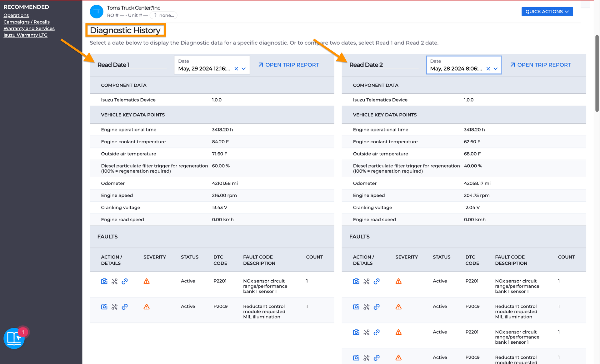Screen dimensions: 600x364
Task: Open link icon for P20c9 under Read Date 1
Action: (x=125, y=307)
